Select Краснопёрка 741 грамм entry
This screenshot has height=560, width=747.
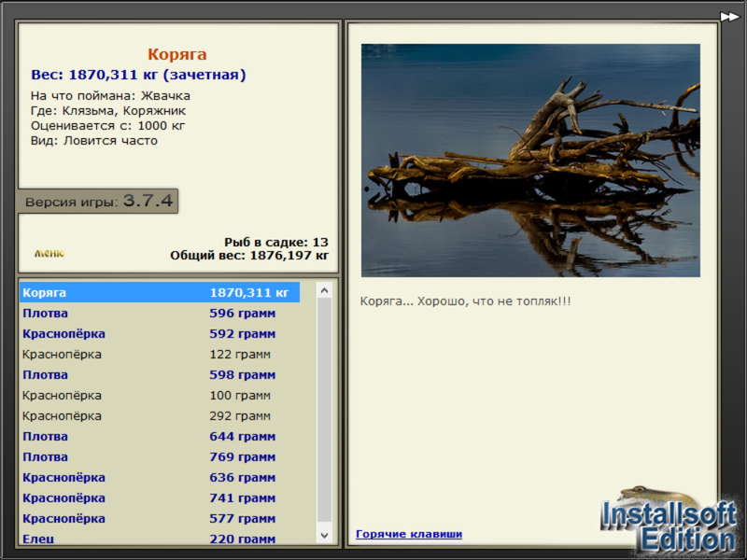[x=160, y=497]
